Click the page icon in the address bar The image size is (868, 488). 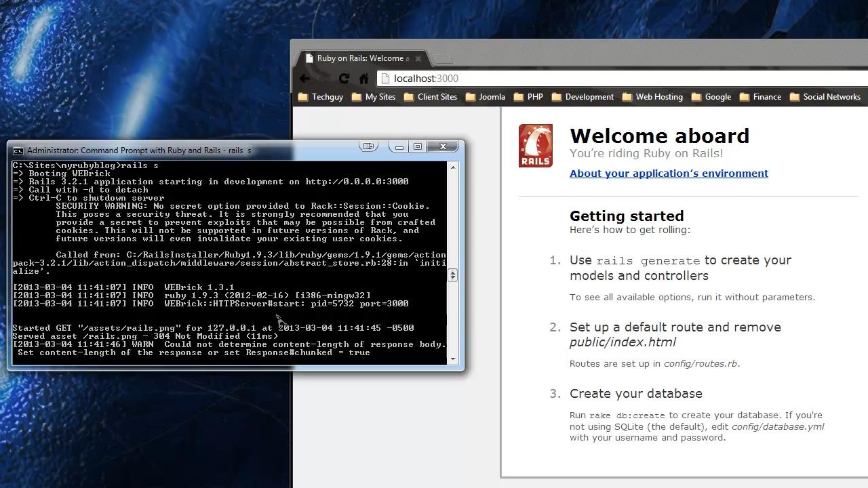[386, 79]
